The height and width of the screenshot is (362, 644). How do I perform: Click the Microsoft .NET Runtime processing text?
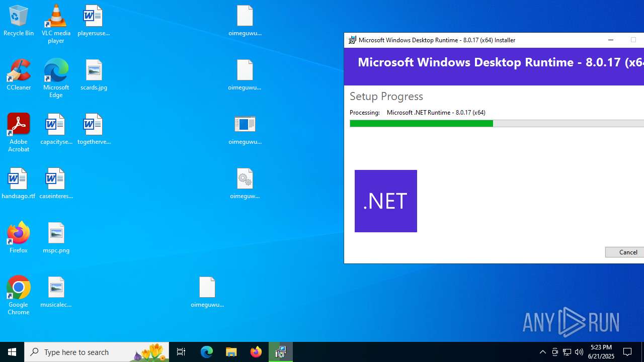pyautogui.click(x=436, y=113)
